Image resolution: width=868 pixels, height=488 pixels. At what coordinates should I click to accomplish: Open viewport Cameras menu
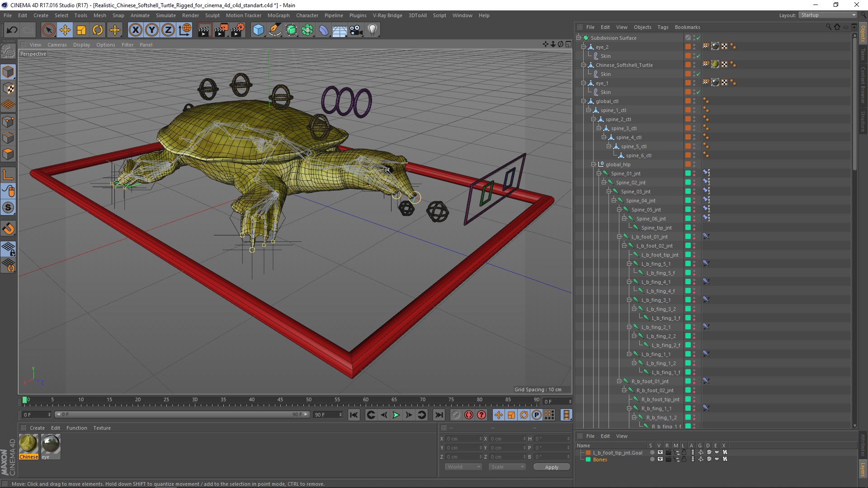pos(57,45)
